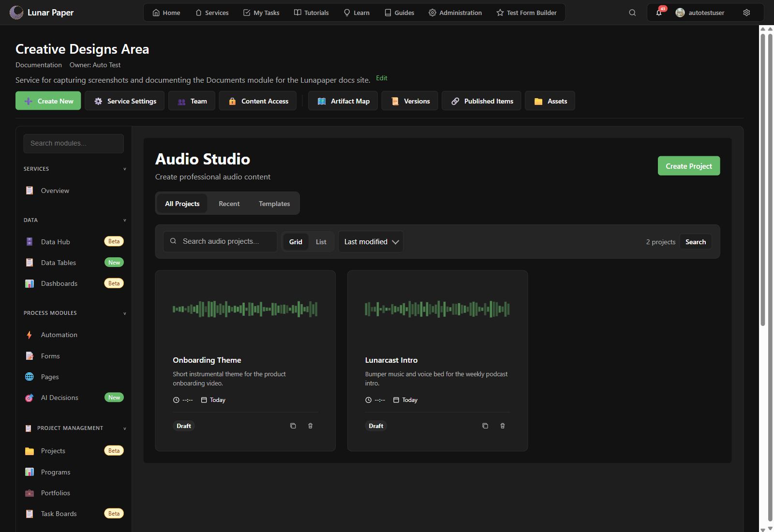Click the Edit link beside description
Viewport: 774px width, 532px height.
pyautogui.click(x=382, y=78)
